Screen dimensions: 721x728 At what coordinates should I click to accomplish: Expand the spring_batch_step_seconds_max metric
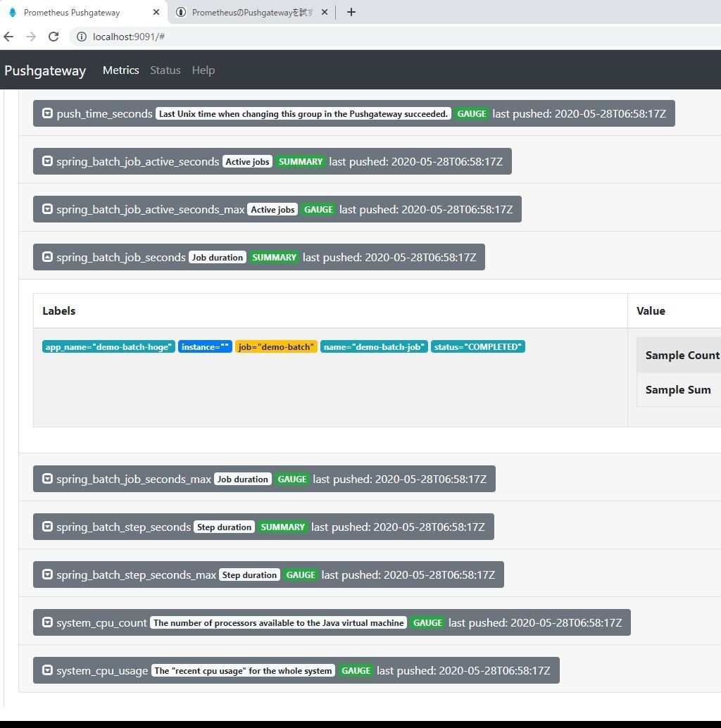point(268,575)
